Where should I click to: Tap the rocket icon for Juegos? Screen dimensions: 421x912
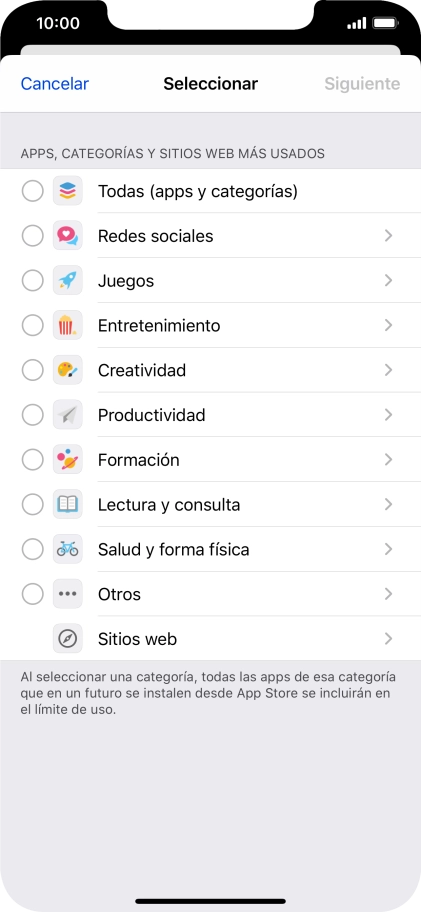click(x=67, y=280)
